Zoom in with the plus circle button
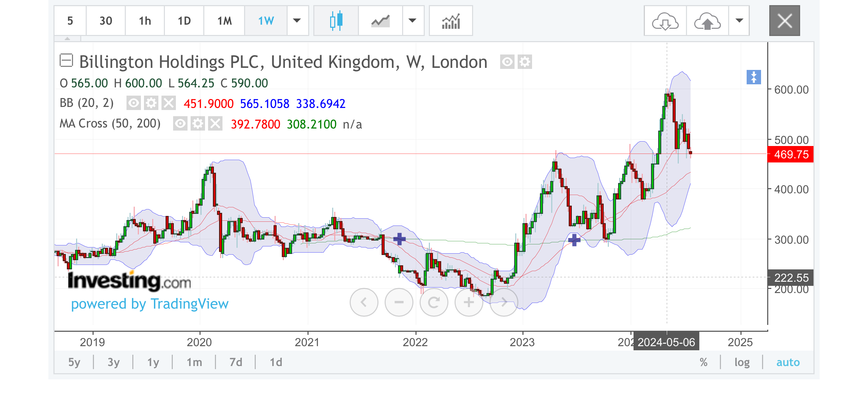Image resolution: width=868 pixels, height=401 pixels. [x=469, y=302]
